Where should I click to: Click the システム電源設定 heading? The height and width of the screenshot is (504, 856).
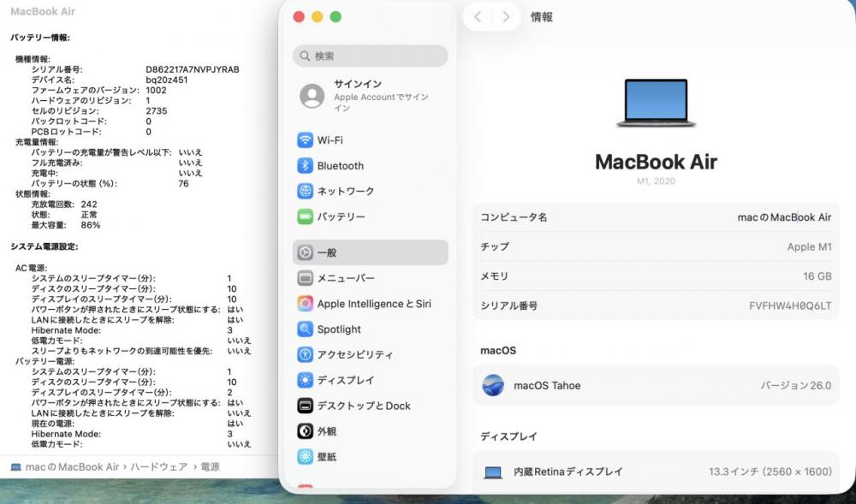coord(45,246)
